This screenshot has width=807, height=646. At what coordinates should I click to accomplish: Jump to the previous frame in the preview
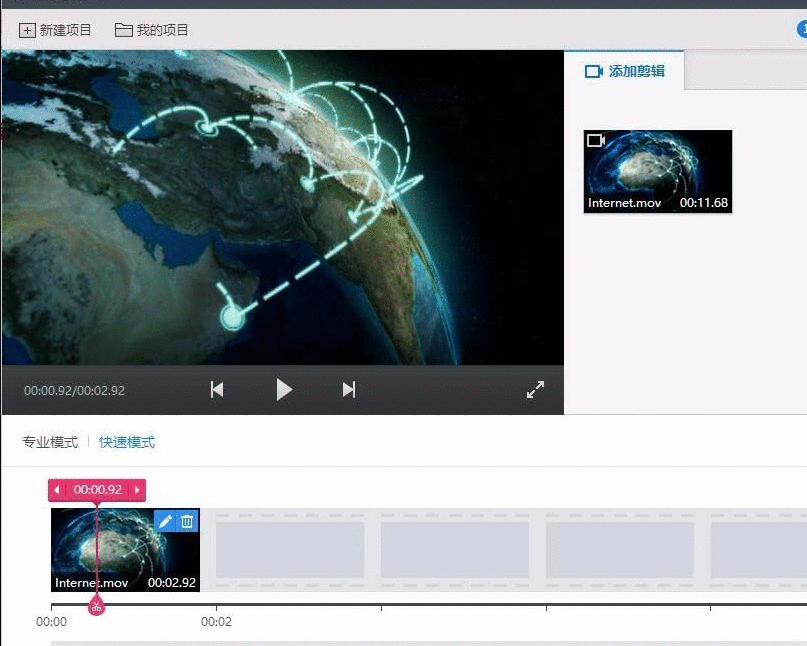click(216, 389)
